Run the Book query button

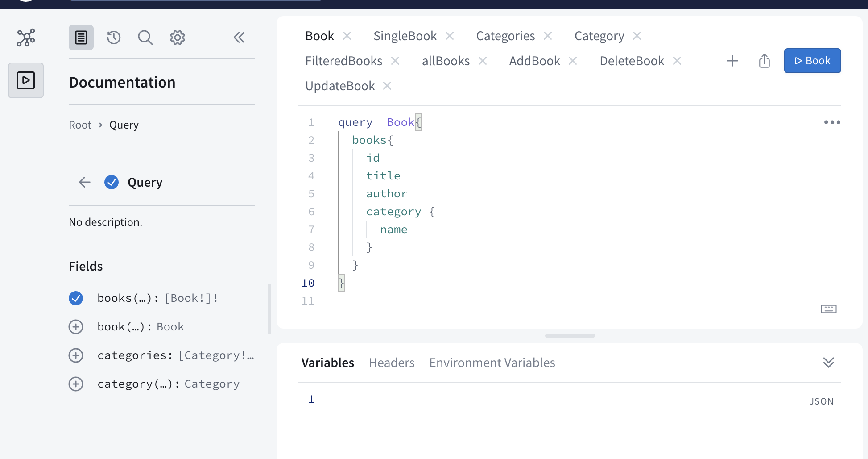point(813,61)
